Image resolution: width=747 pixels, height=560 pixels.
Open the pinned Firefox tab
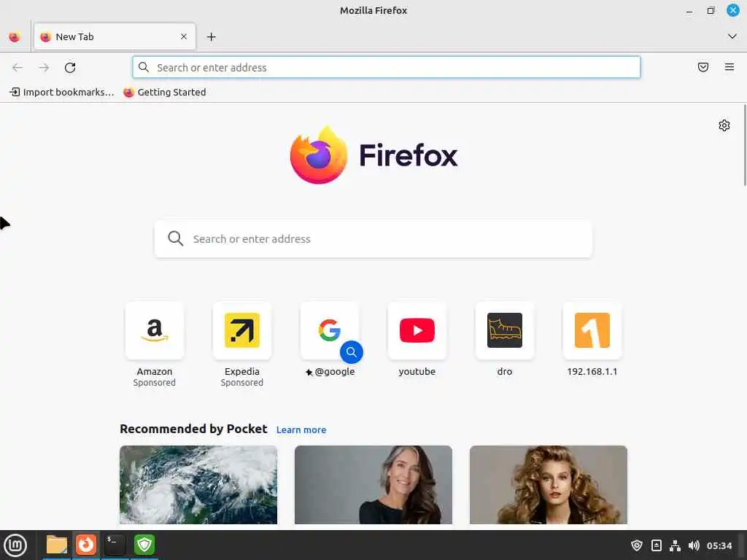(x=15, y=36)
